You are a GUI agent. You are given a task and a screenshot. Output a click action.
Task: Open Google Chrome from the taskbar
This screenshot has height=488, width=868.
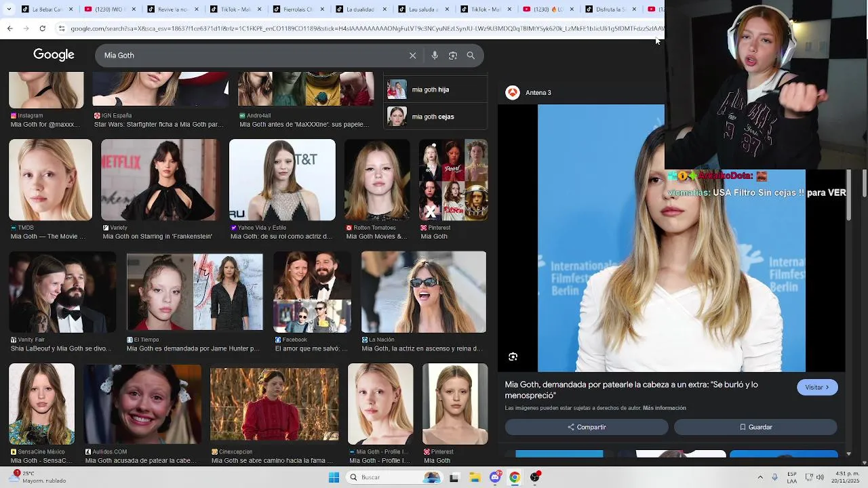(515, 477)
